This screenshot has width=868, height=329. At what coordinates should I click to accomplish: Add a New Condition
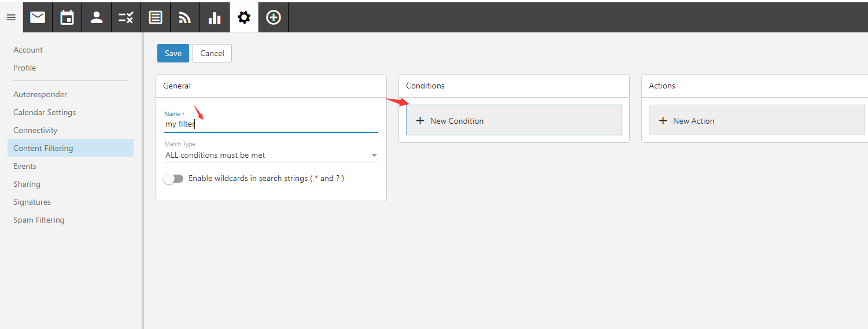[514, 120]
